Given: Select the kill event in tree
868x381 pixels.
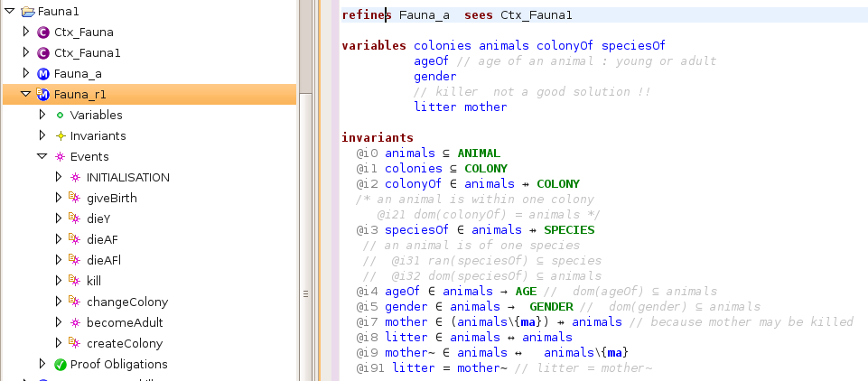Looking at the screenshot, I should 93,282.
